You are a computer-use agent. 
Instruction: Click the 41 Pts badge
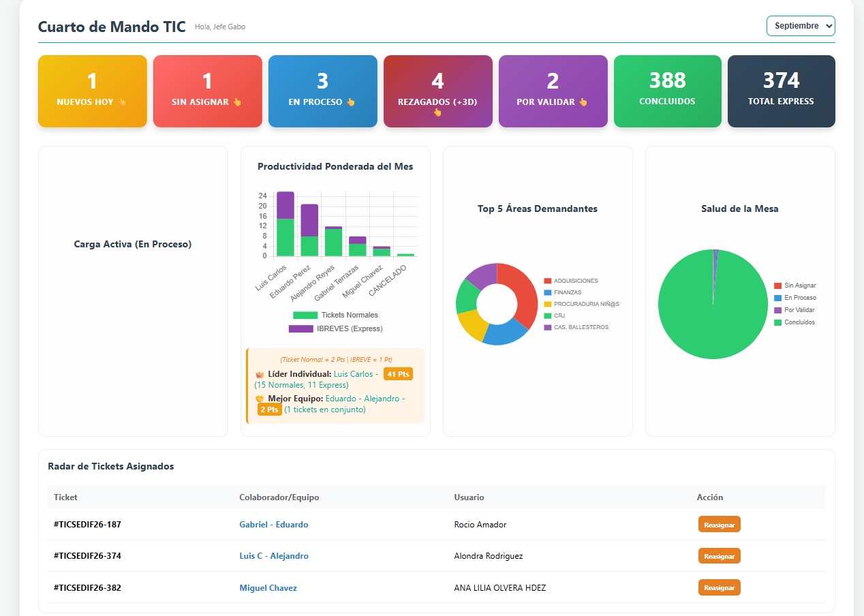[399, 374]
